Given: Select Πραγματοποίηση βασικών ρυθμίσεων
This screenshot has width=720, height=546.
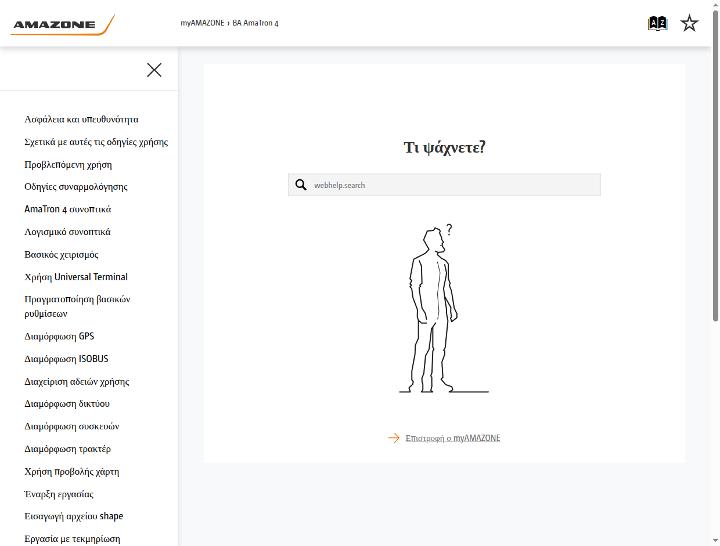Looking at the screenshot, I should (x=77, y=306).
